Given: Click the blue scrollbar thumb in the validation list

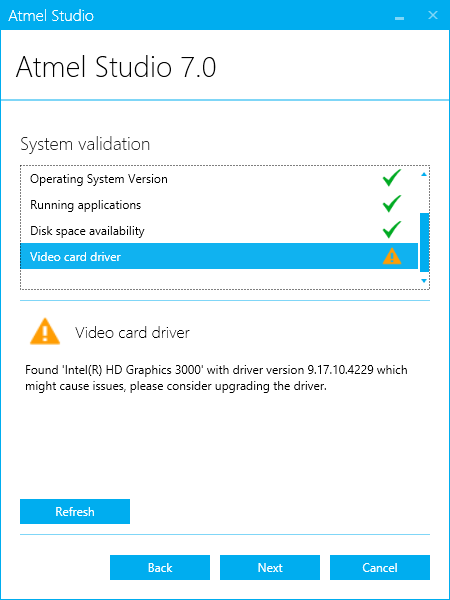Looking at the screenshot, I should (424, 242).
